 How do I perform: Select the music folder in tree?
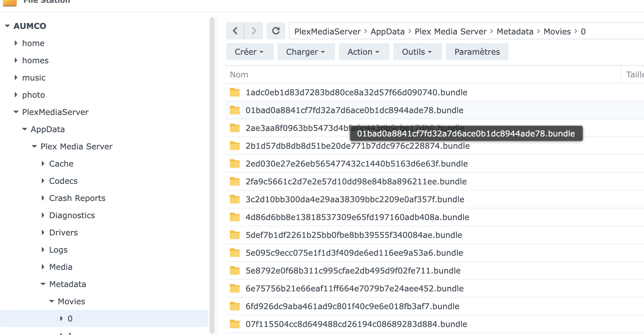coord(34,77)
